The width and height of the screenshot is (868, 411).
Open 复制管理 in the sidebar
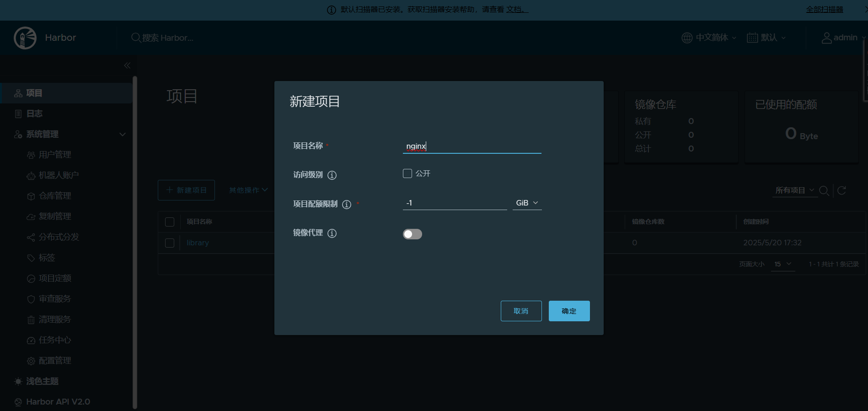(55, 216)
